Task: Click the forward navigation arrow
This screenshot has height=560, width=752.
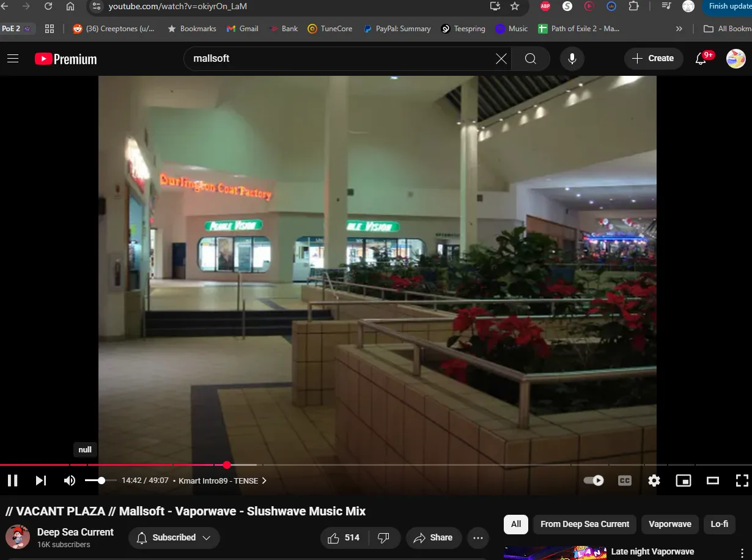Action: [x=26, y=6]
